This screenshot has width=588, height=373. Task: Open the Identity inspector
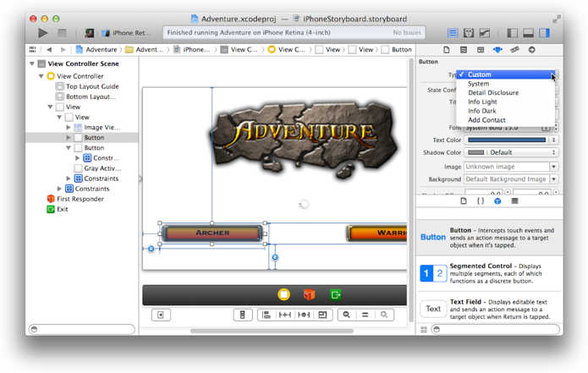click(x=481, y=50)
